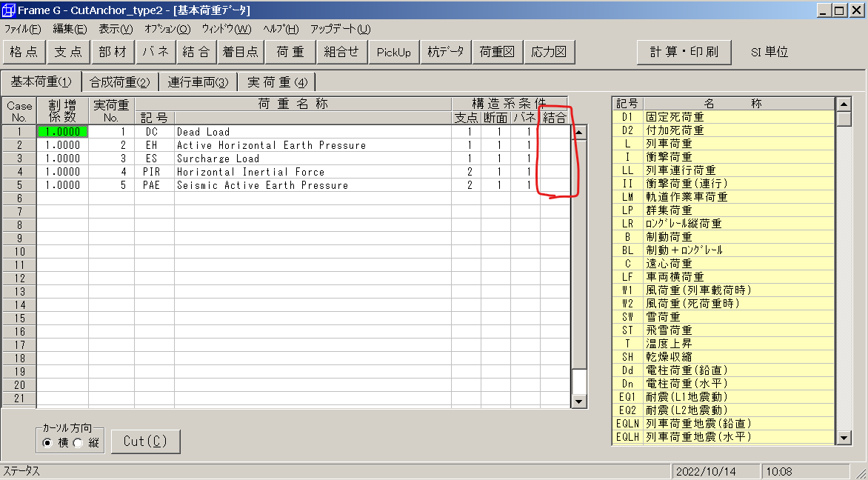This screenshot has height=480, width=868.
Task: Click the 格点 toolbar button
Action: [x=24, y=52]
